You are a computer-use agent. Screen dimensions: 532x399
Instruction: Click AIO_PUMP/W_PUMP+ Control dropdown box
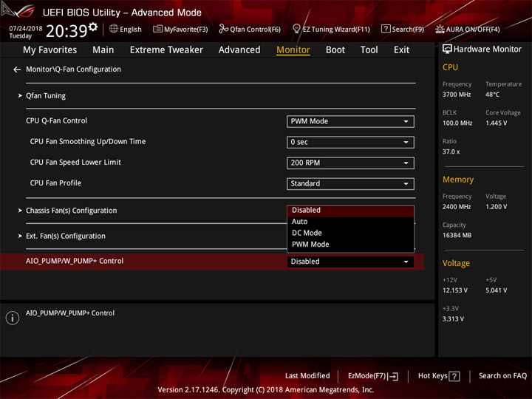[x=350, y=262]
